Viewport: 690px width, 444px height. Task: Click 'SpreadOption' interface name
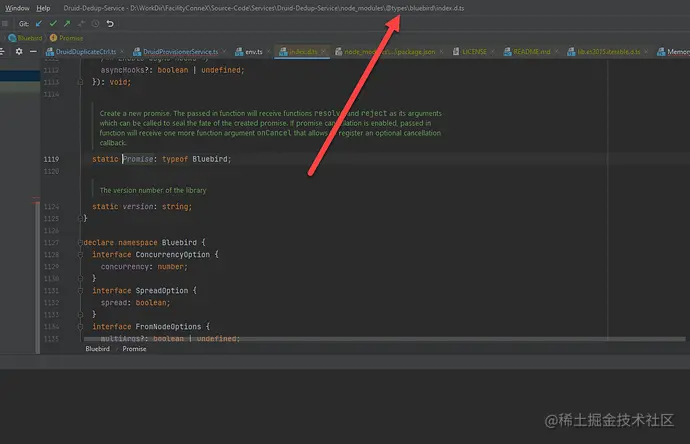161,290
